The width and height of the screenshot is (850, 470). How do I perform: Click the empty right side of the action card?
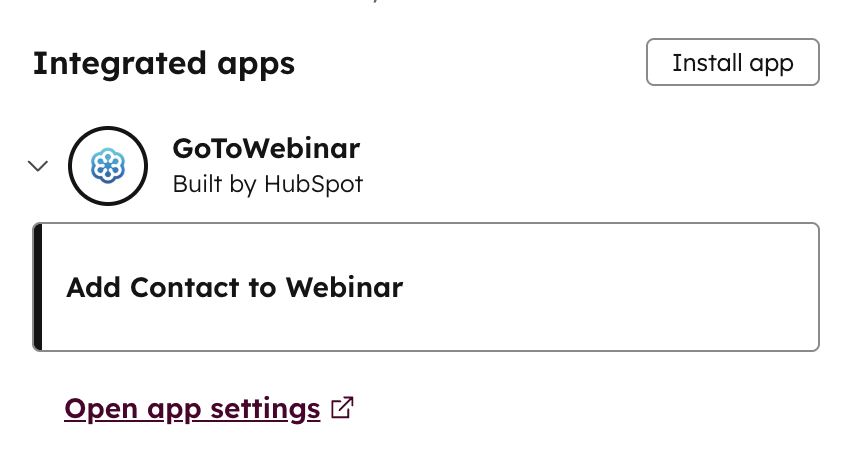[x=650, y=288]
